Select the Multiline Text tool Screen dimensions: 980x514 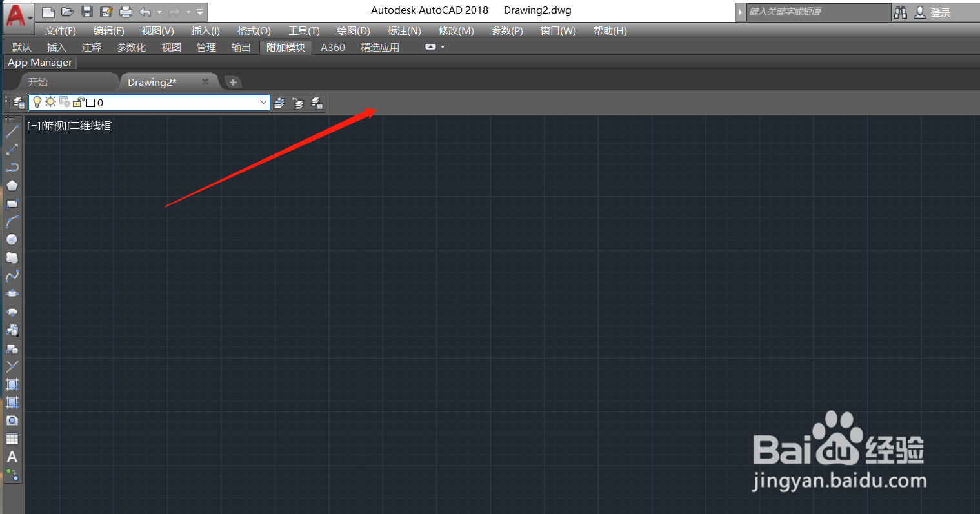tap(12, 457)
